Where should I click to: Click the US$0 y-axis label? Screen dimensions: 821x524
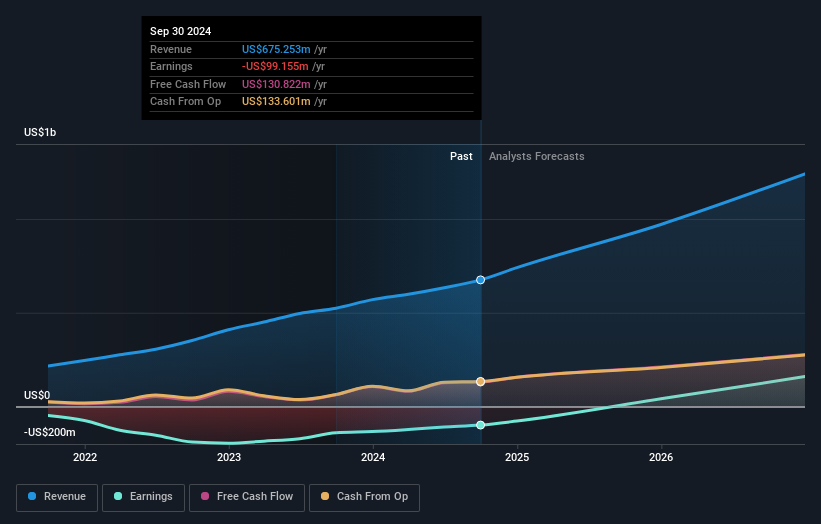(37, 395)
